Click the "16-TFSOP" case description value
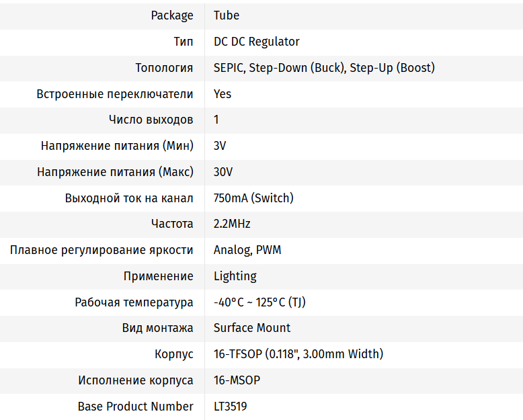Image resolution: width=523 pixels, height=420 pixels. (x=298, y=354)
